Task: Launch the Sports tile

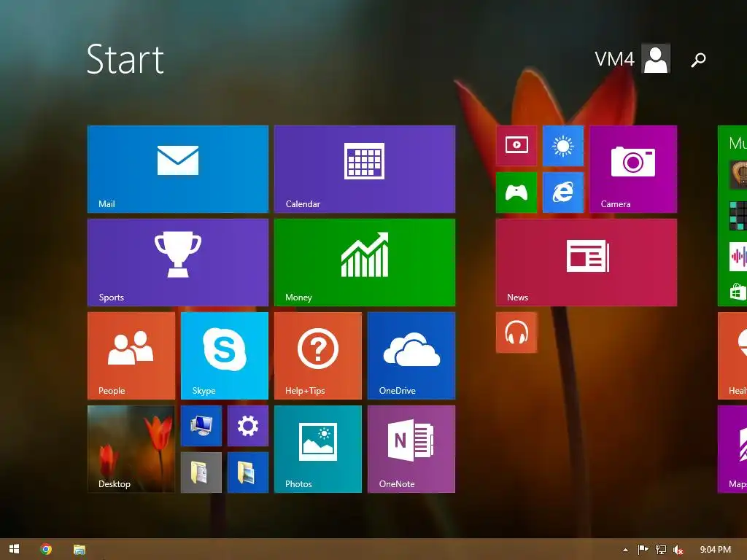Action: click(178, 262)
